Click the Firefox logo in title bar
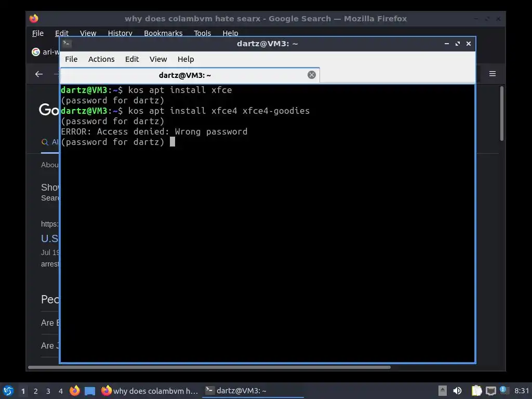This screenshot has height=399, width=532. pos(34,18)
